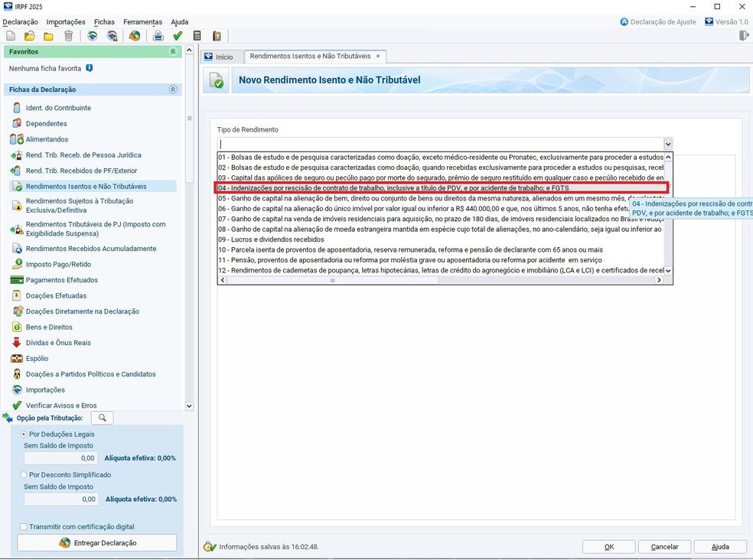Screen dimensions: 753x560
Task: Select the Por Deduções Legais radio button
Action: (24, 434)
